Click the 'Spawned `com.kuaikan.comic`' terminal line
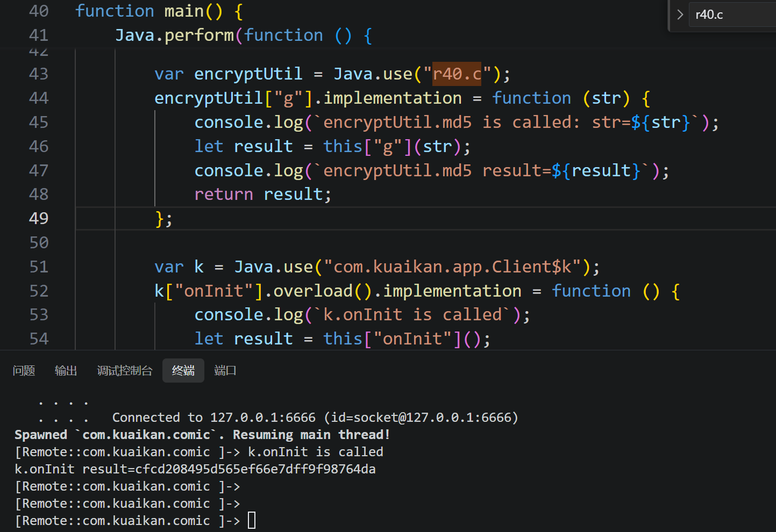Screen dimensions: 776x532 (202, 435)
